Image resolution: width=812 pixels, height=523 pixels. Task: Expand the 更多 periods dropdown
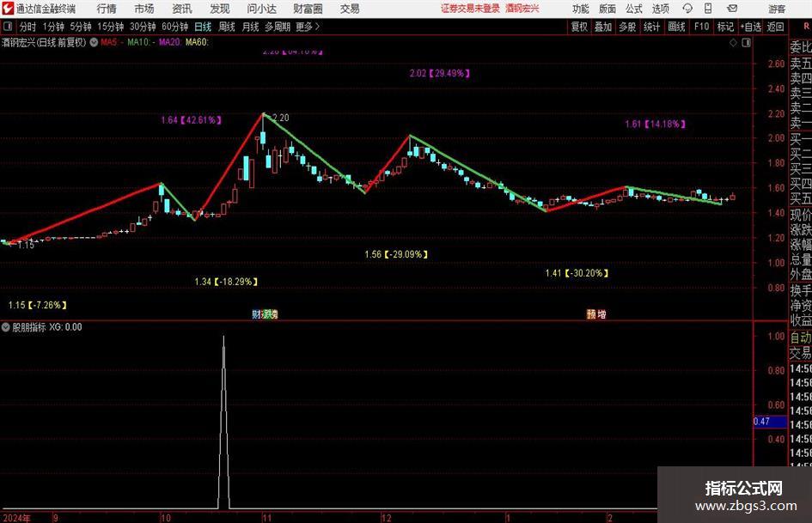pyautogui.click(x=308, y=27)
